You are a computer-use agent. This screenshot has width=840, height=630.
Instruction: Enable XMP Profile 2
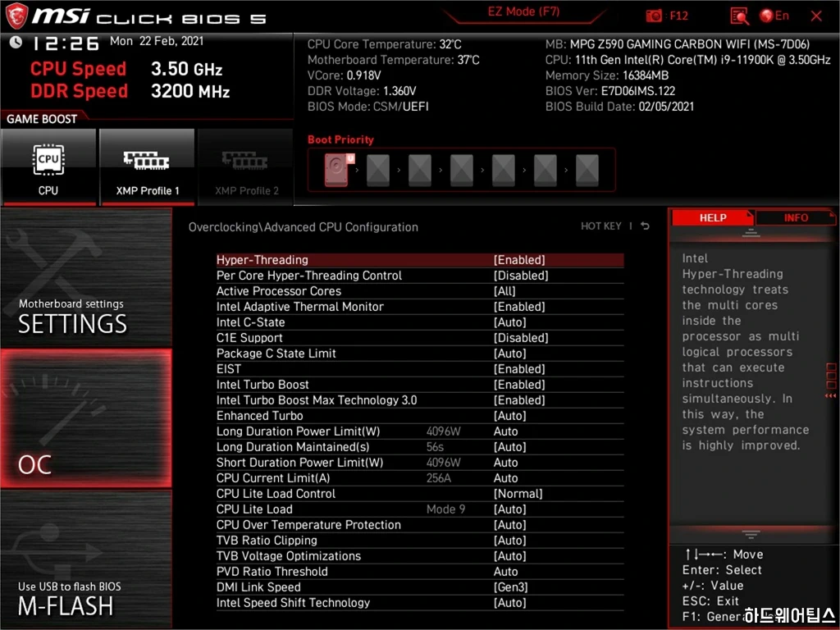point(246,167)
